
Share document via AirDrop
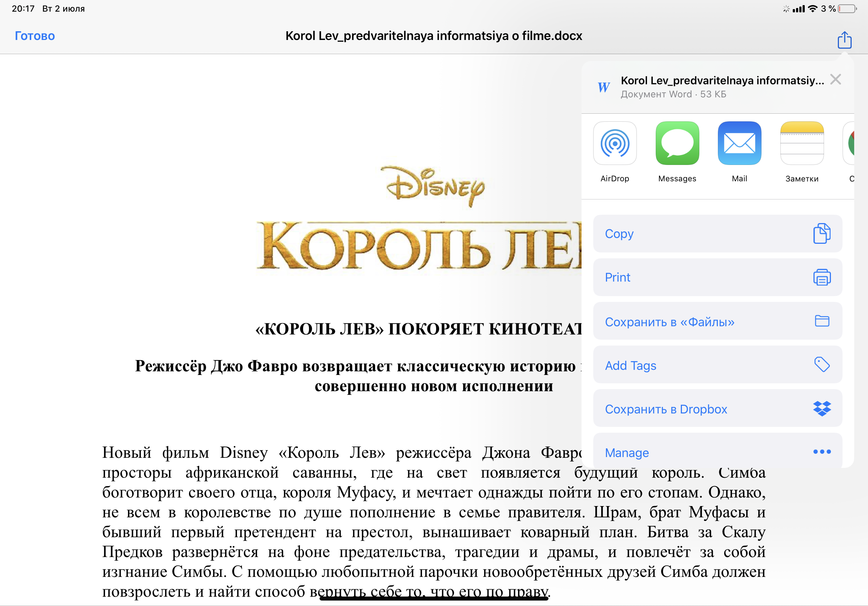(x=615, y=143)
